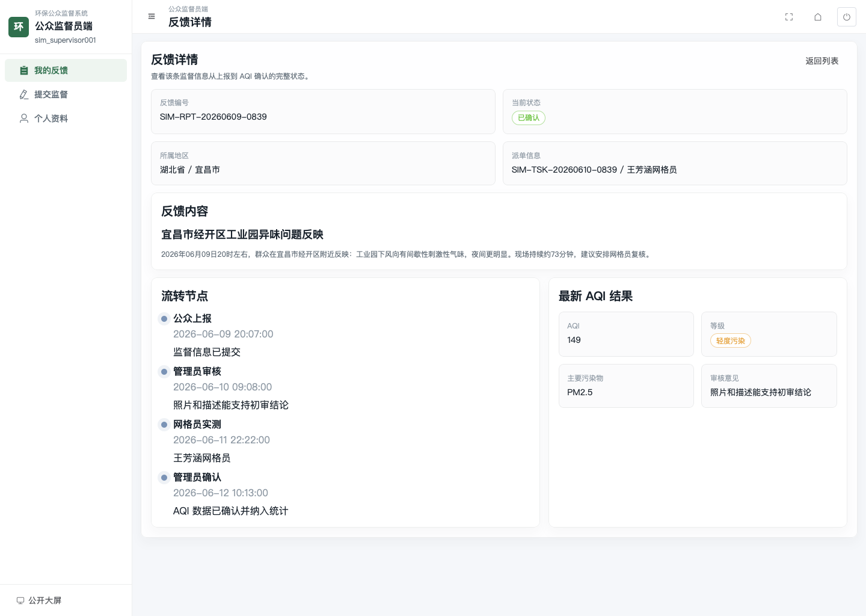Click the 管理员确认 timeline dot
The image size is (866, 616).
pyautogui.click(x=164, y=478)
